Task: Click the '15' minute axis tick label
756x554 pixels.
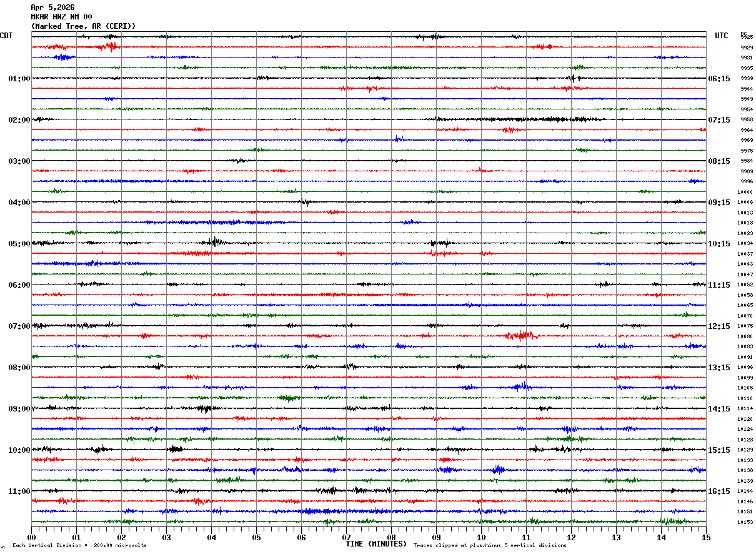Action: [706, 537]
